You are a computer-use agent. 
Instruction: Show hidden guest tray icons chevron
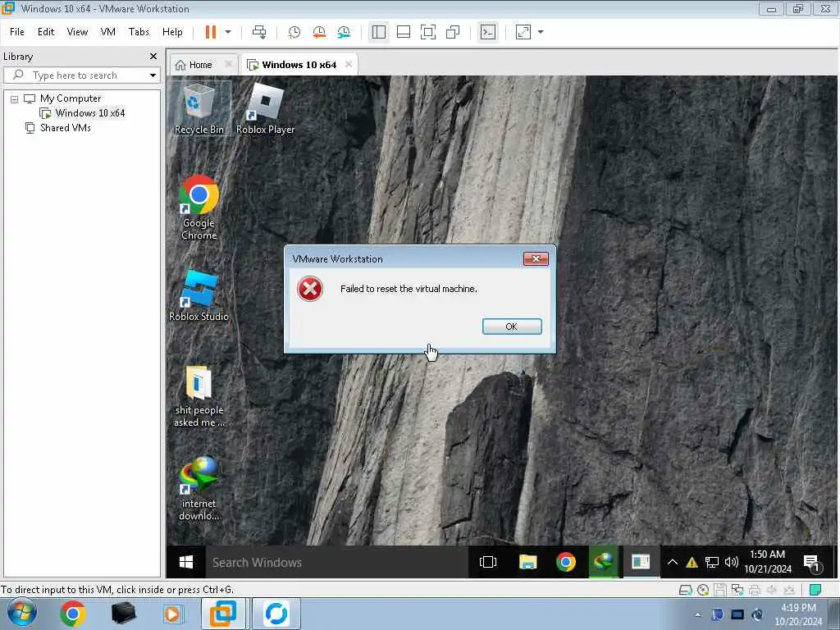tap(673, 562)
